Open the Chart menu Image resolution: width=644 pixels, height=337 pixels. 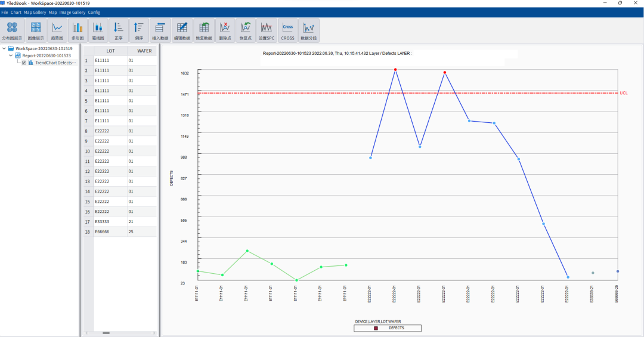tap(16, 12)
